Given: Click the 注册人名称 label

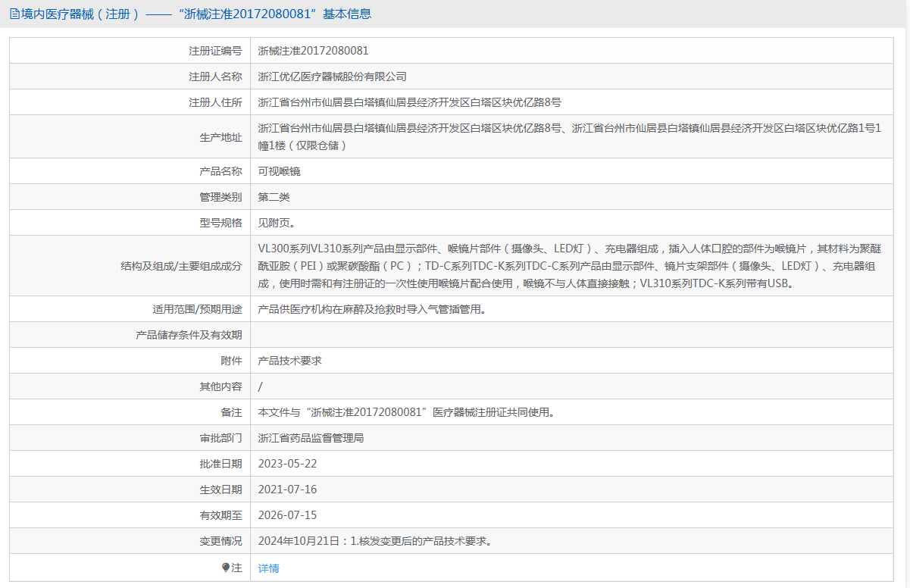Looking at the screenshot, I should pos(216,77).
